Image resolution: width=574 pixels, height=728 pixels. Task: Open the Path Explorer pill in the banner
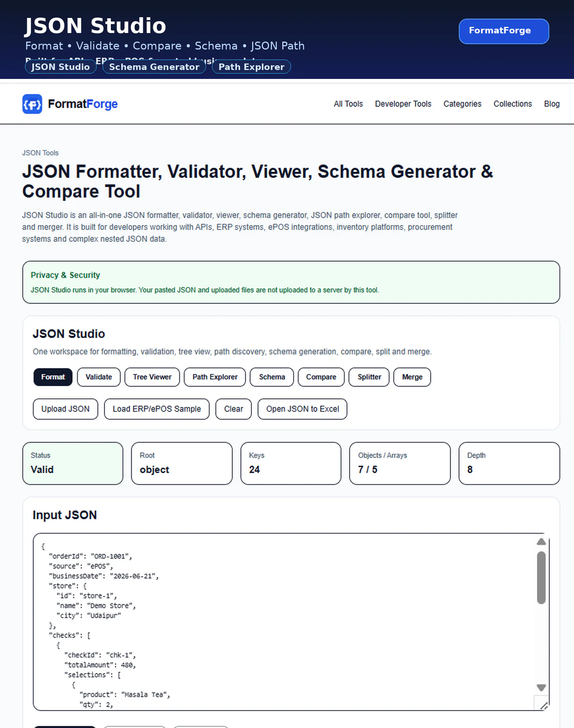click(x=251, y=67)
